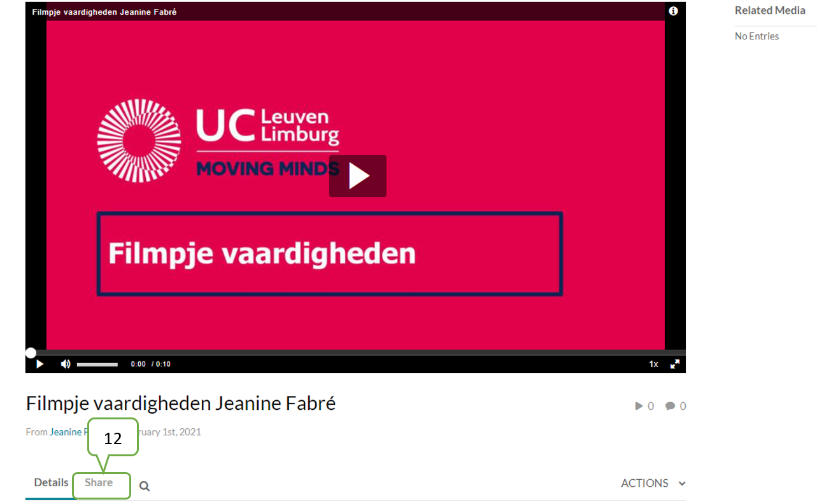Click the small play icon in control bar
This screenshot has height=504, width=817.
(39, 364)
